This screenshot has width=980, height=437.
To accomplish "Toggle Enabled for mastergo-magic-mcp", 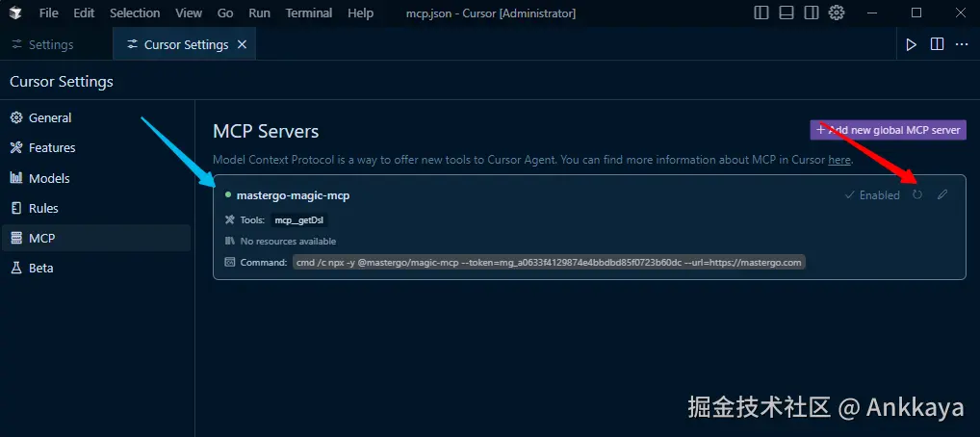I will point(872,195).
